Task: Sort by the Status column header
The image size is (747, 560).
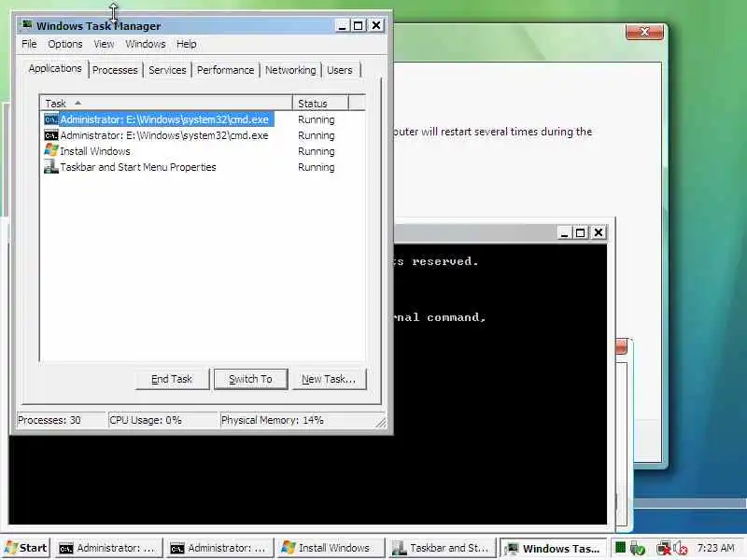Action: coord(320,103)
